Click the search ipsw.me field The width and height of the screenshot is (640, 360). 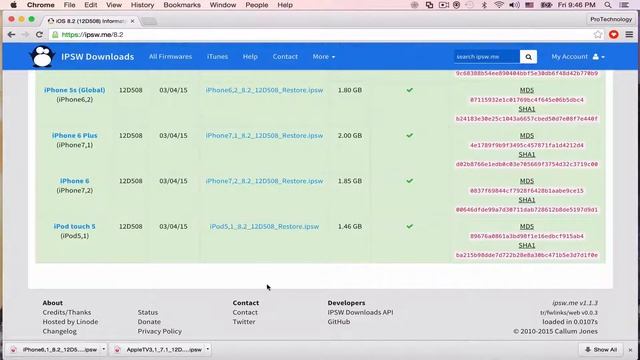(487, 57)
